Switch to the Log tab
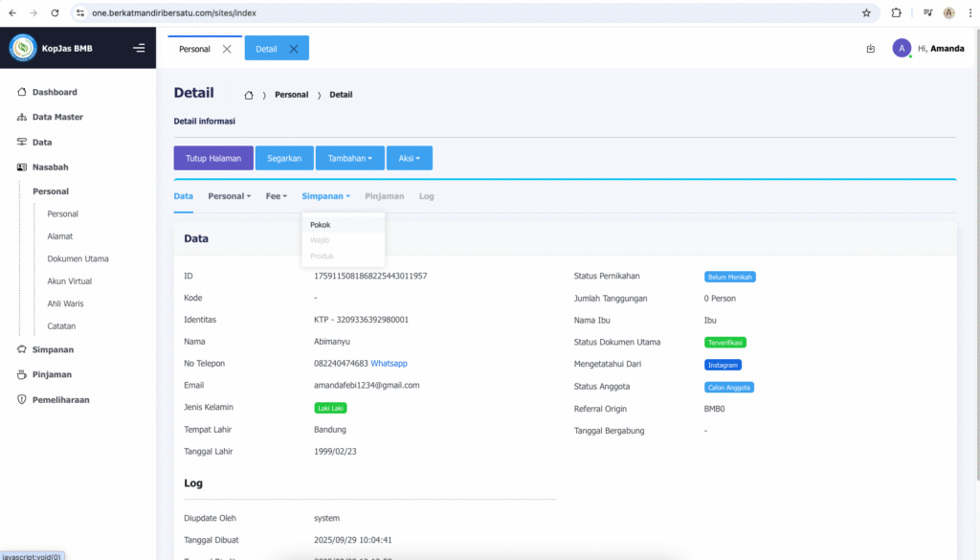Image resolution: width=980 pixels, height=560 pixels. point(426,196)
